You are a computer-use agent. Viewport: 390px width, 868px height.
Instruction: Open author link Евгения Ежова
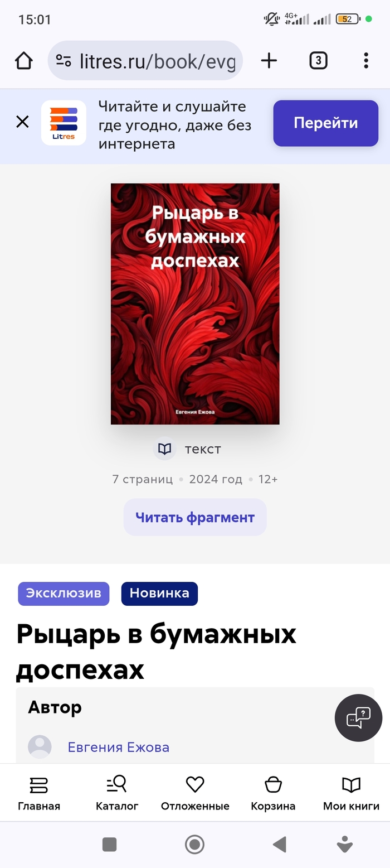119,747
